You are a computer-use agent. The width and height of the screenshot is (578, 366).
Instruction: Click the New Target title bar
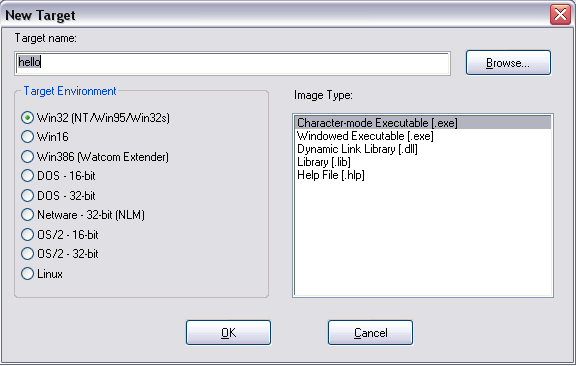pyautogui.click(x=275, y=15)
